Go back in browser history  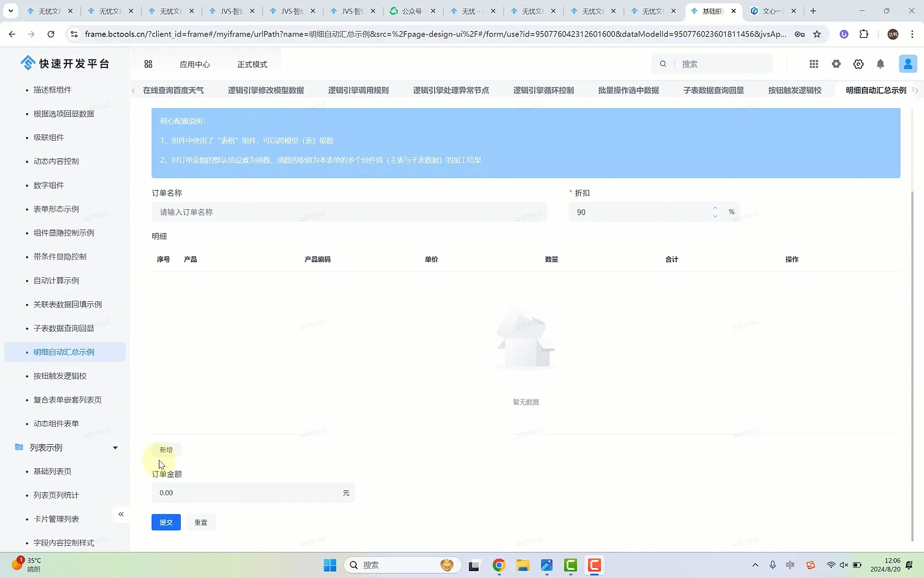[12, 34]
